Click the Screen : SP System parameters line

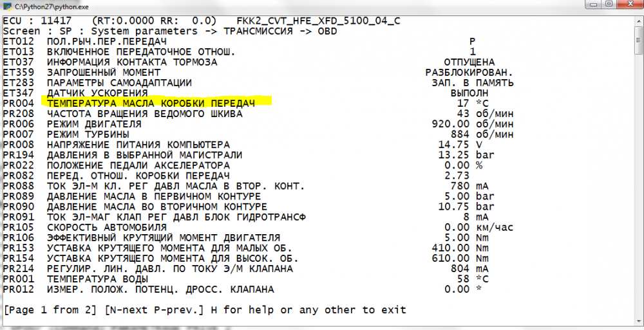point(170,31)
